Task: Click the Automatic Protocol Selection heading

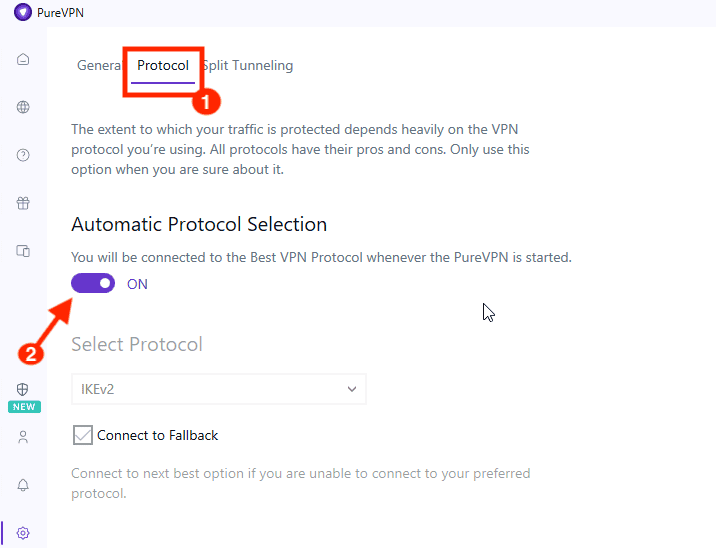Action: click(x=199, y=224)
